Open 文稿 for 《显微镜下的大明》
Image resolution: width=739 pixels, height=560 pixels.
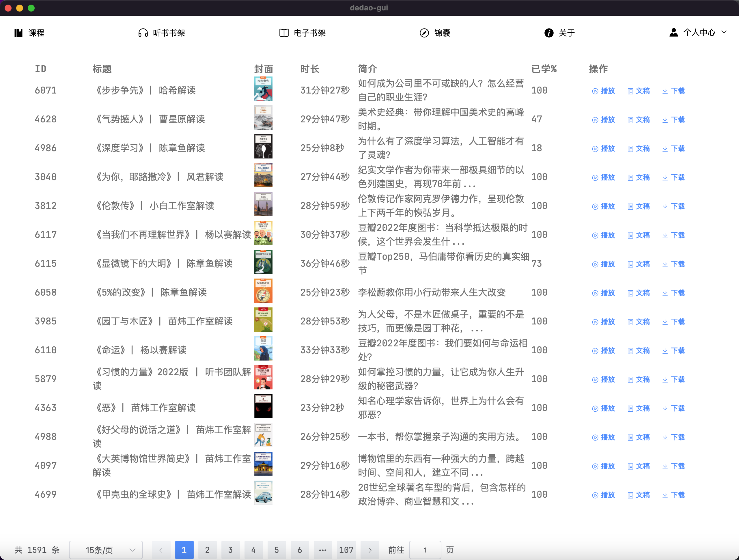(x=639, y=264)
